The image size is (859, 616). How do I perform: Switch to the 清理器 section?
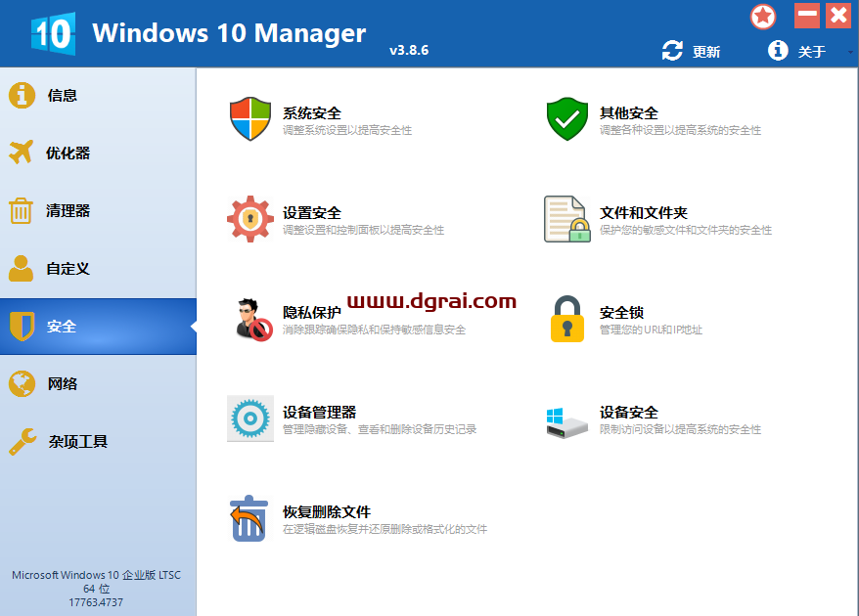(x=68, y=211)
